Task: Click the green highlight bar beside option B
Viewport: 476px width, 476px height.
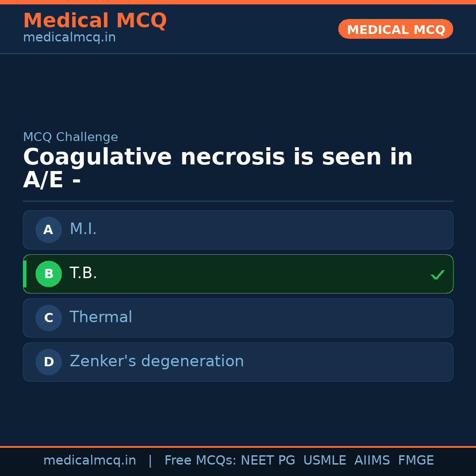Action: 25,274
